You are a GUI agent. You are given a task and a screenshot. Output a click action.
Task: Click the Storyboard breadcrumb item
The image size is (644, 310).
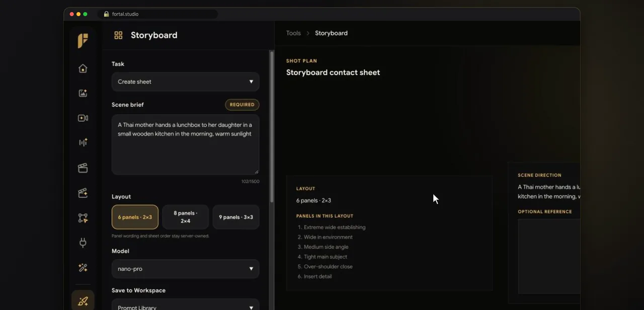331,33
